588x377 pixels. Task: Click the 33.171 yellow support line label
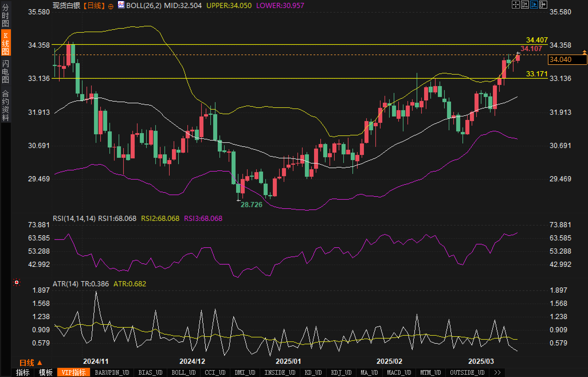537,74
